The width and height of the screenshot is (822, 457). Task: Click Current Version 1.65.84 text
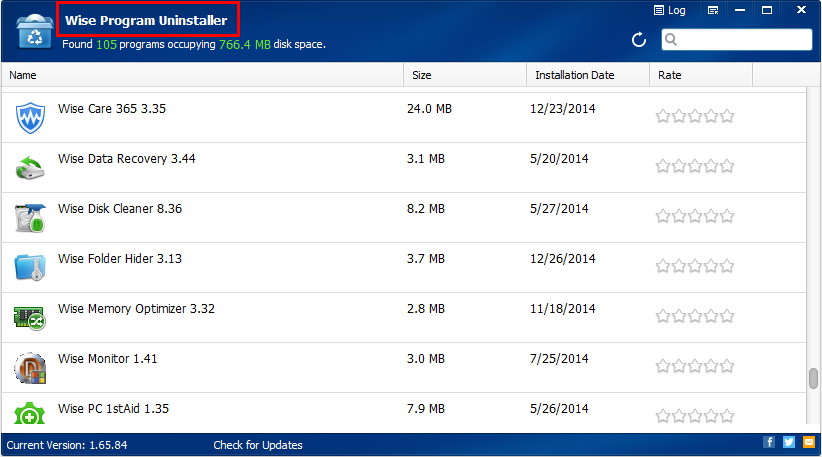pos(67,445)
